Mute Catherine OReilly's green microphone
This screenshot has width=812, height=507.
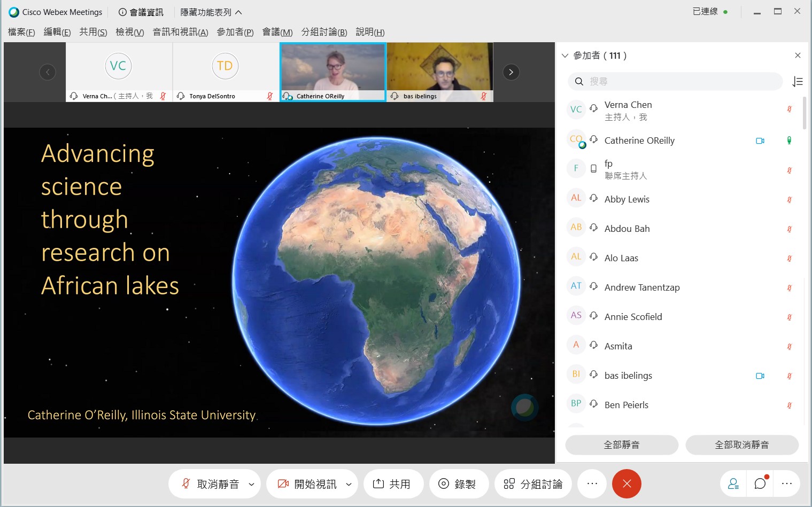789,141
